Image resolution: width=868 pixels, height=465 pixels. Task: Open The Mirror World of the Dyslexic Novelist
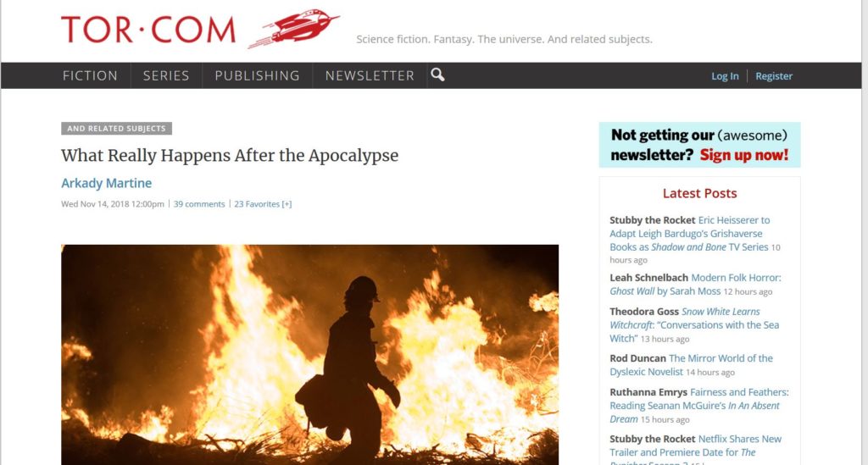pos(691,365)
